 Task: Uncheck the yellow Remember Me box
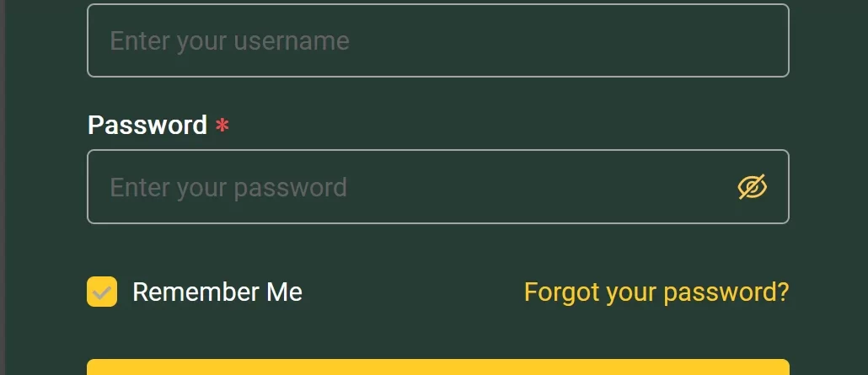102,292
